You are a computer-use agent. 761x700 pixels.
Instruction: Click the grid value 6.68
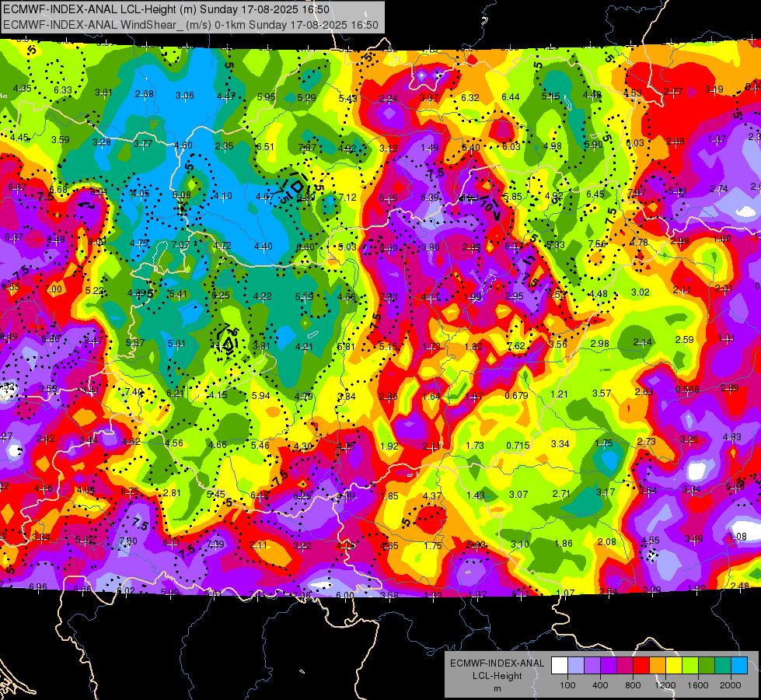click(x=58, y=190)
